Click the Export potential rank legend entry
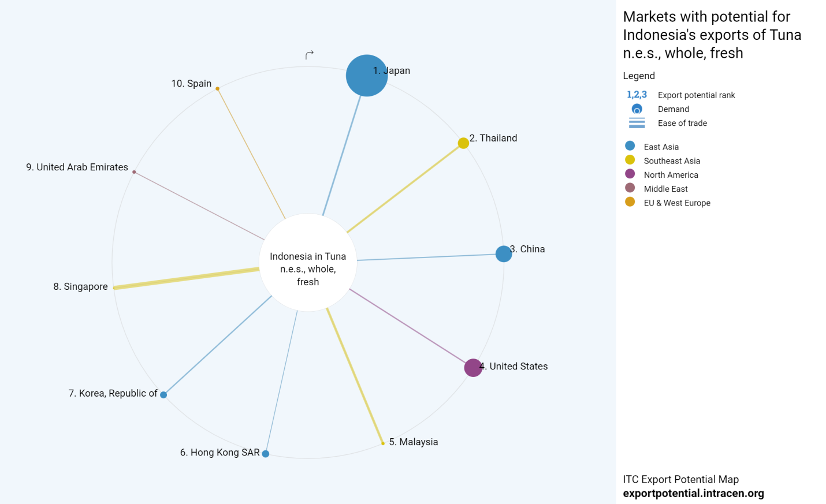The width and height of the screenshot is (826, 504). click(x=696, y=95)
